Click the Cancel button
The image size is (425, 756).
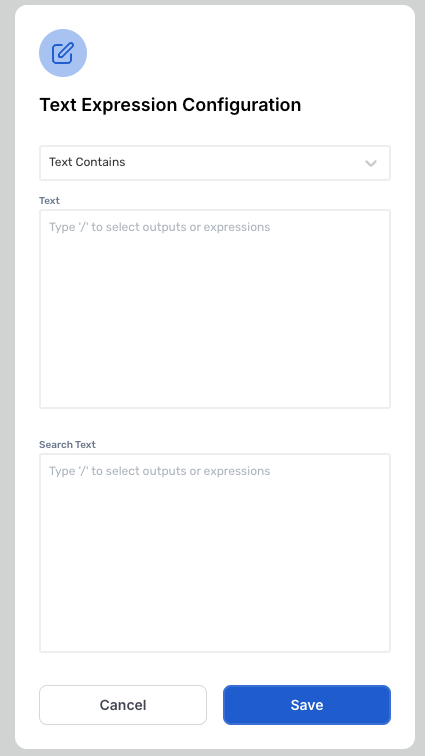[123, 705]
